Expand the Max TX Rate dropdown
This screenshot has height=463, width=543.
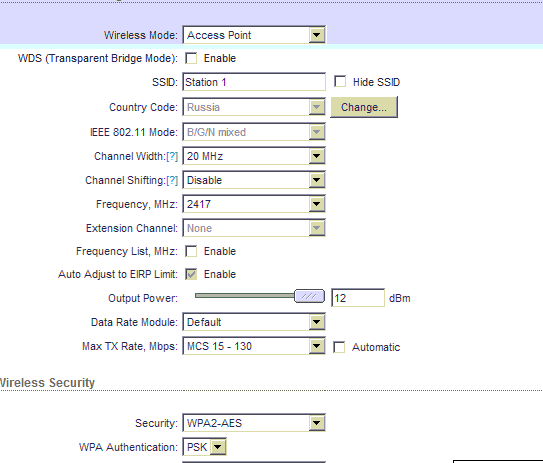point(254,346)
